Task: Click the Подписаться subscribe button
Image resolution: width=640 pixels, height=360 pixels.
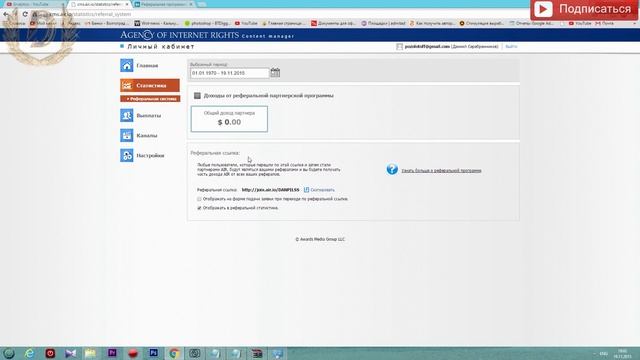Action: (584, 9)
